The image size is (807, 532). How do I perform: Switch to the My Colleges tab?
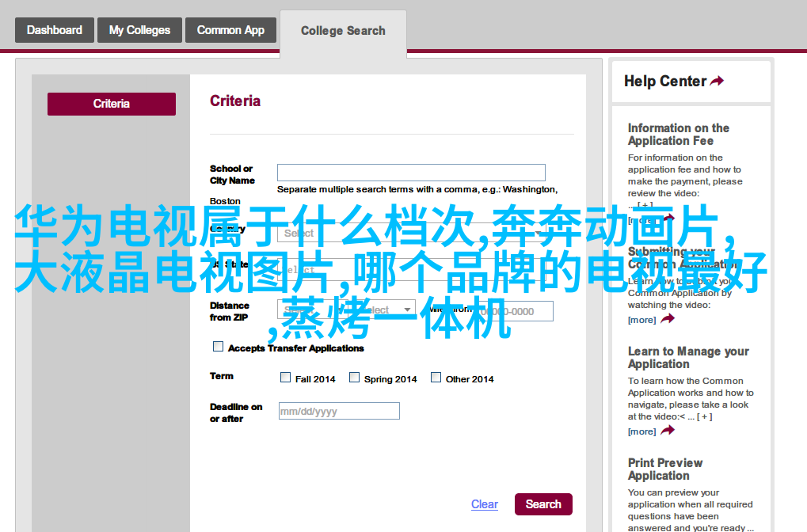[139, 30]
